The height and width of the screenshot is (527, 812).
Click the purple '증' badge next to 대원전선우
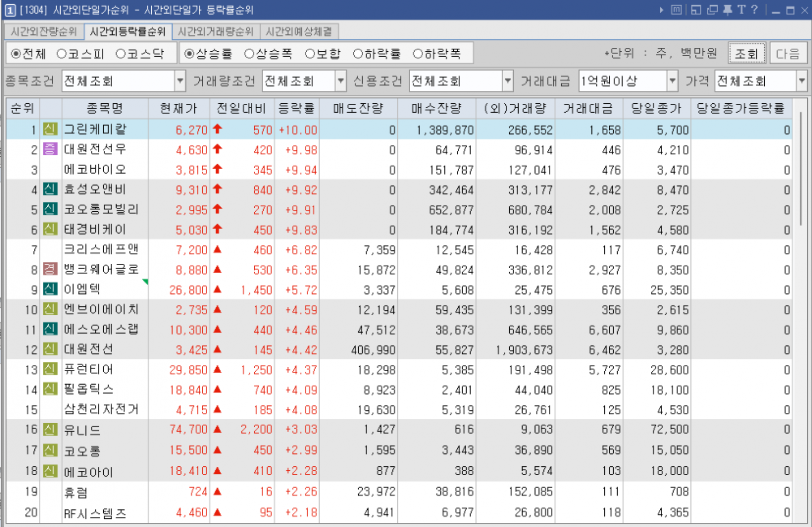(x=50, y=149)
